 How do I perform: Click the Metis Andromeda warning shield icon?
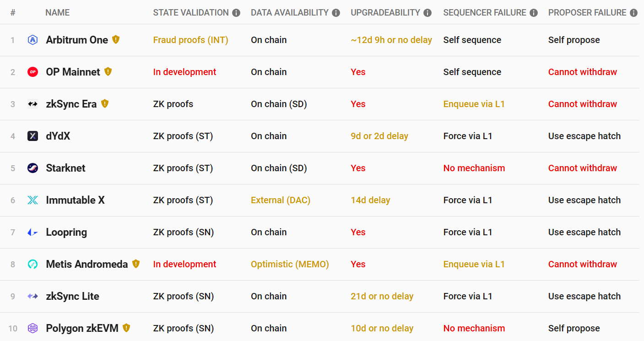tap(135, 264)
